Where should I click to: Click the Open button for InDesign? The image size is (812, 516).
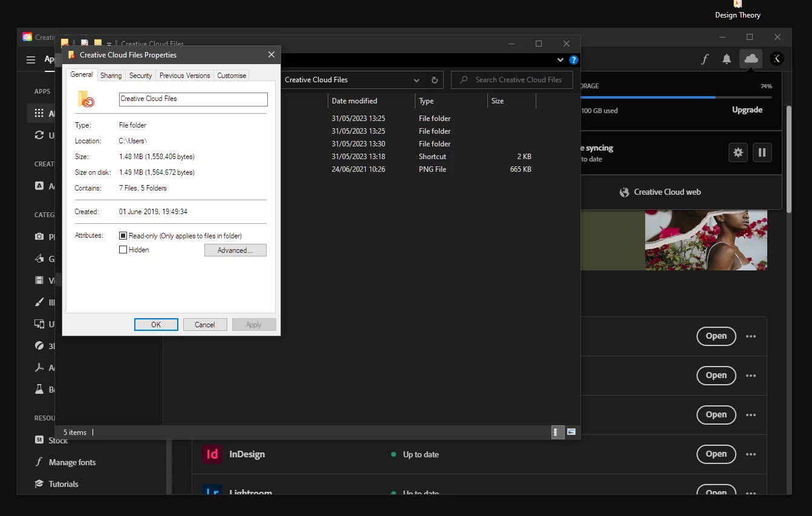pyautogui.click(x=716, y=454)
